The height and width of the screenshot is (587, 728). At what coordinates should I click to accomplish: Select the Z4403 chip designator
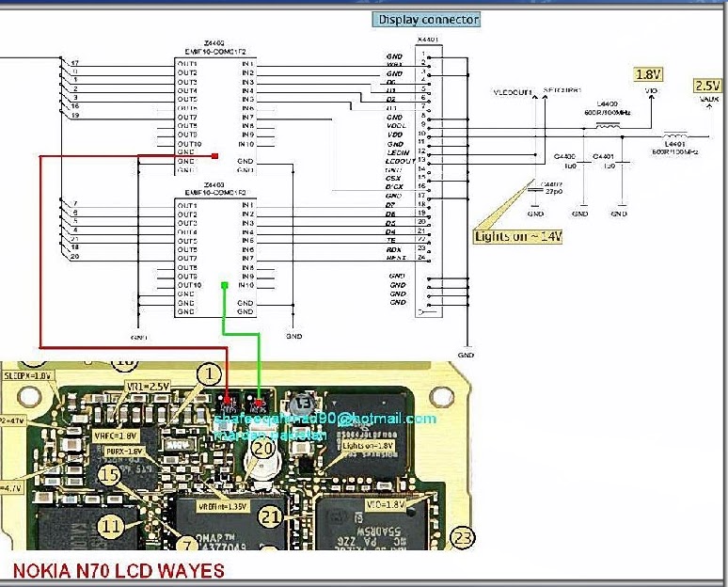click(x=214, y=184)
